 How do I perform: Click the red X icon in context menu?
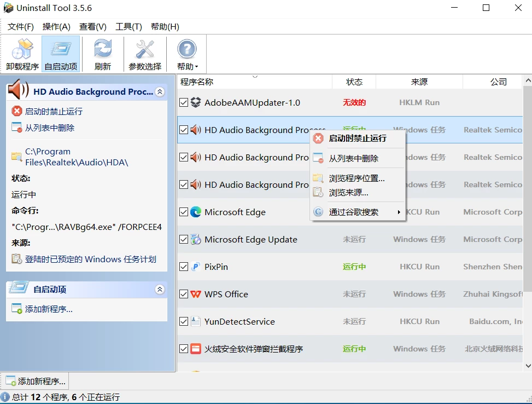[318, 138]
